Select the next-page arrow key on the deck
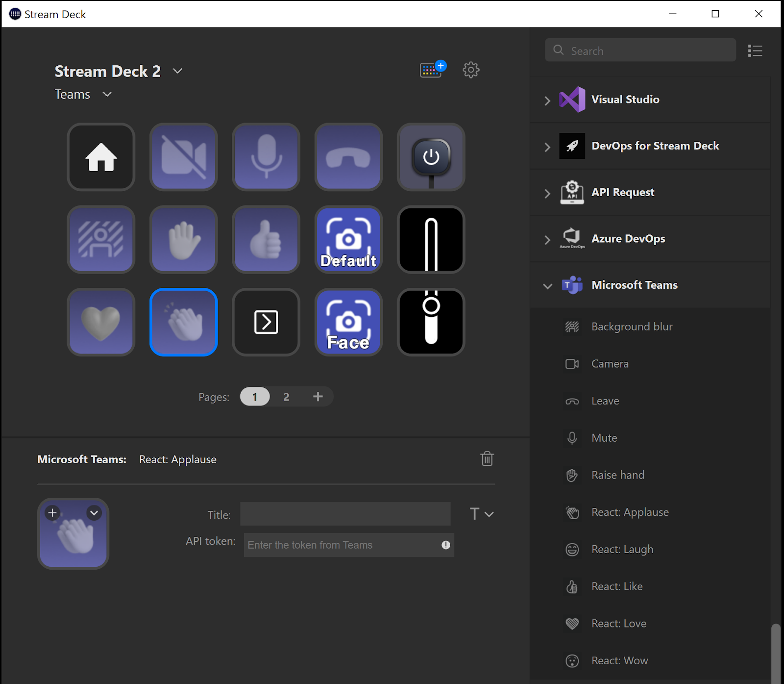The width and height of the screenshot is (784, 684). 266,322
